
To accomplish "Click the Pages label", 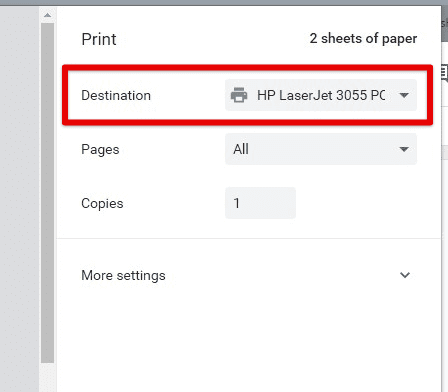I will tap(100, 150).
